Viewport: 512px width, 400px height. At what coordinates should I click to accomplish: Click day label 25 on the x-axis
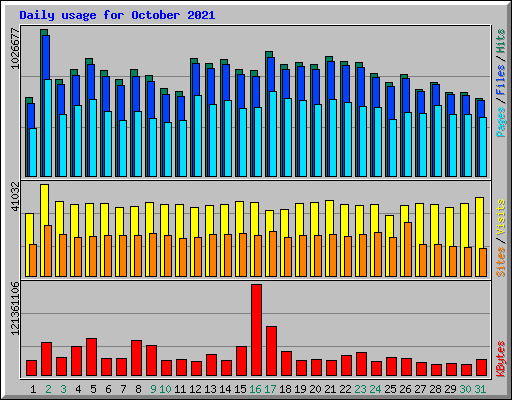[x=390, y=389]
